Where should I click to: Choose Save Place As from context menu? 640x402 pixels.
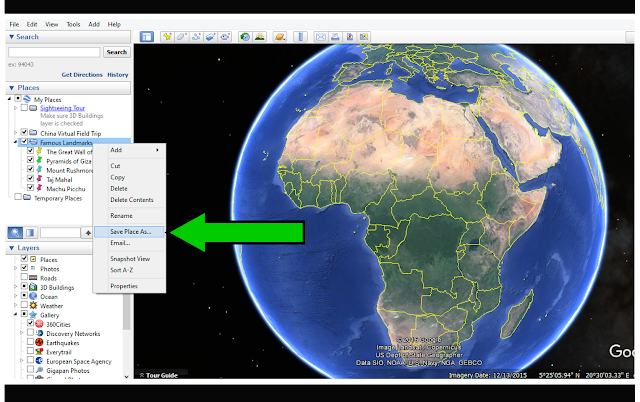(x=129, y=231)
